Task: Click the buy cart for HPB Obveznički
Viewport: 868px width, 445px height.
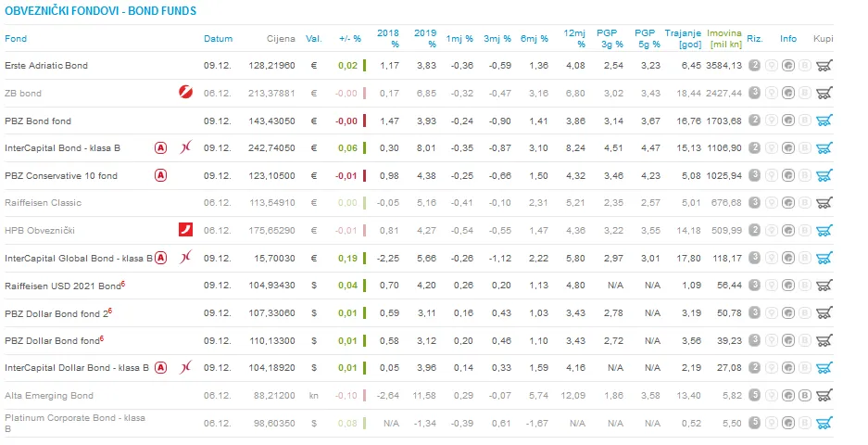Action: 824,231
